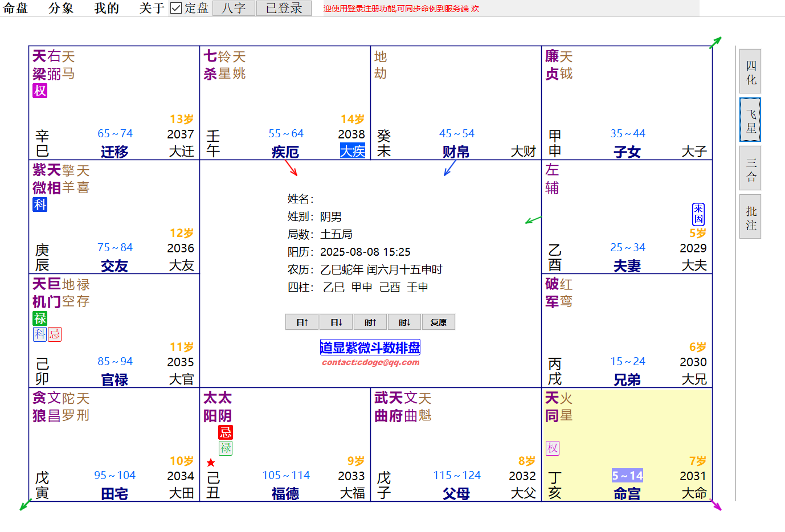Click the 天同 star in 命宫
The image size is (785, 532).
(x=552, y=407)
